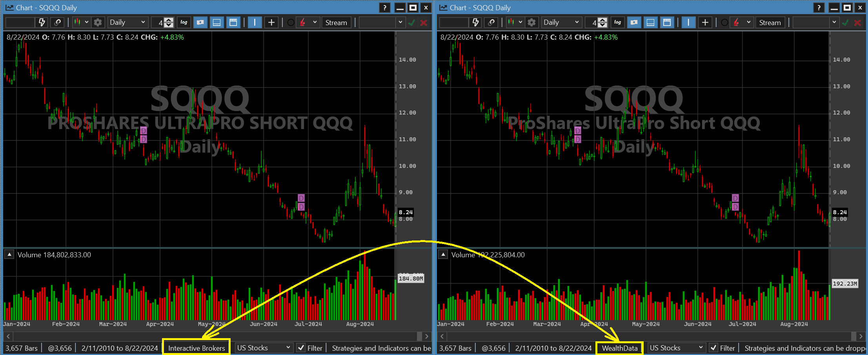
Task: Click the symbol input field in right chart
Action: click(x=454, y=22)
